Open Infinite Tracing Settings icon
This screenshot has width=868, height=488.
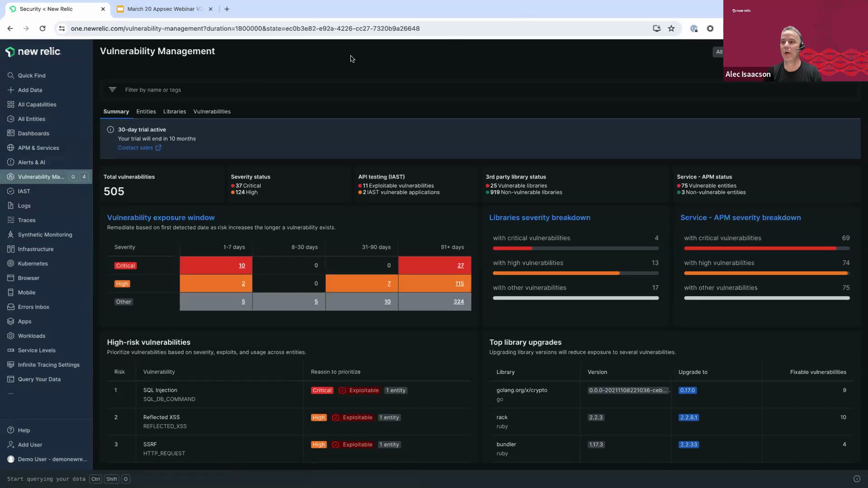pyautogui.click(x=11, y=365)
